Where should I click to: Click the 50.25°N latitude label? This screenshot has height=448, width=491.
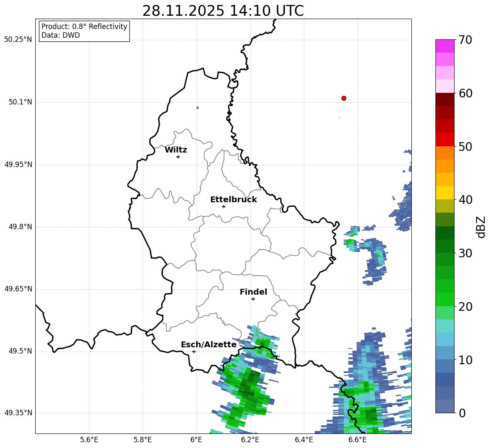point(18,40)
